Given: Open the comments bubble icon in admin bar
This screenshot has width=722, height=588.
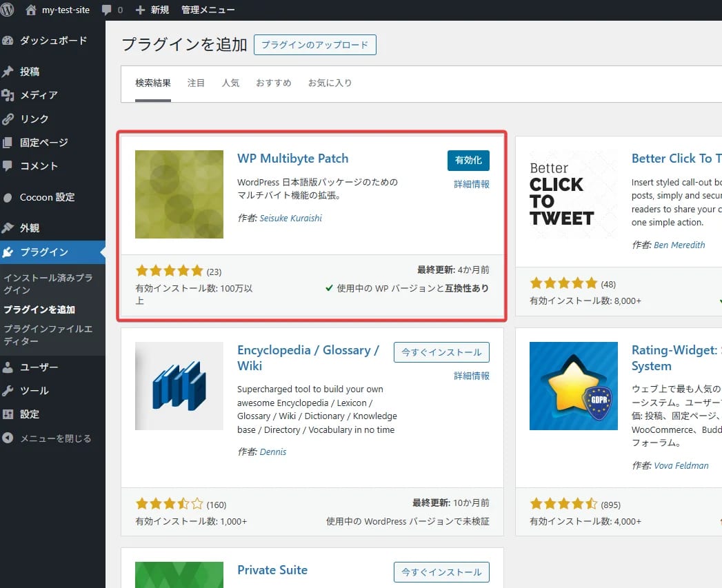Looking at the screenshot, I should 112,10.
